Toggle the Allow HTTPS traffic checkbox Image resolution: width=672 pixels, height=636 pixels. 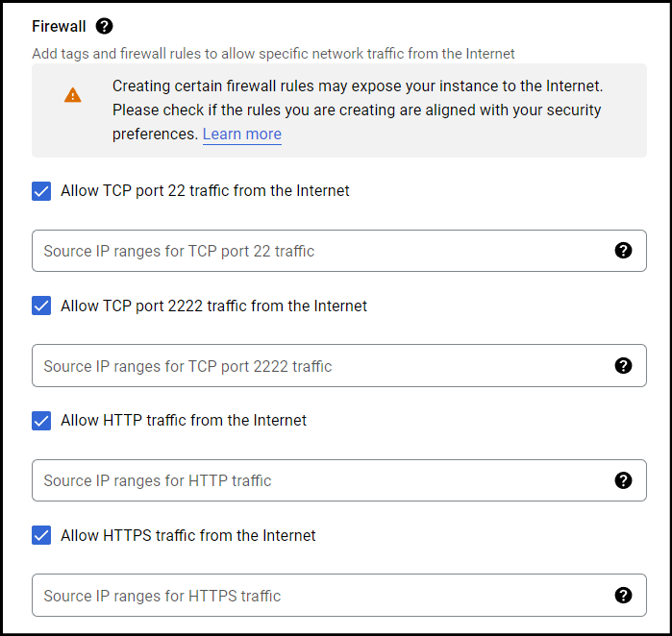pyautogui.click(x=41, y=535)
